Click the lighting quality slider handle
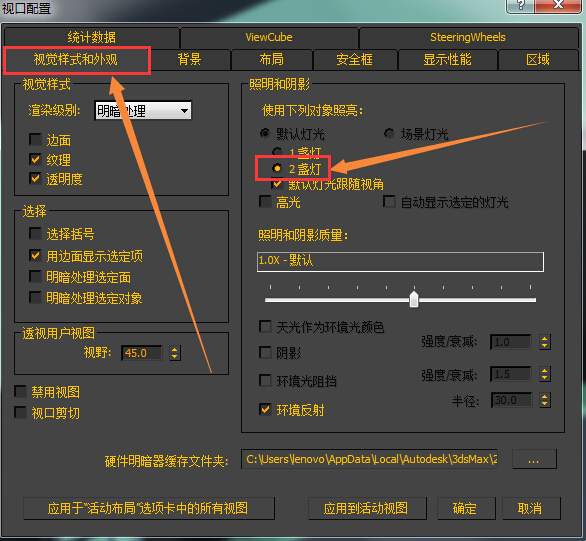Image resolution: width=586 pixels, height=541 pixels. [x=414, y=299]
